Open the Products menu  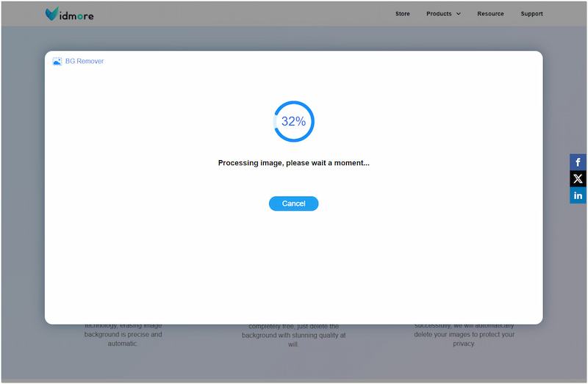(439, 14)
